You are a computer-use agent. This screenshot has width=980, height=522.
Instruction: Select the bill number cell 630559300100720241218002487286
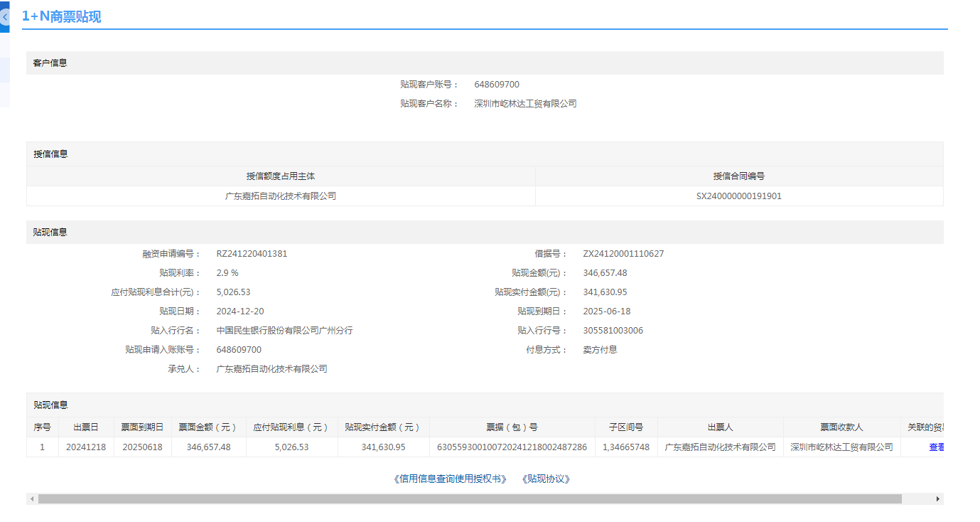pyautogui.click(x=512, y=447)
